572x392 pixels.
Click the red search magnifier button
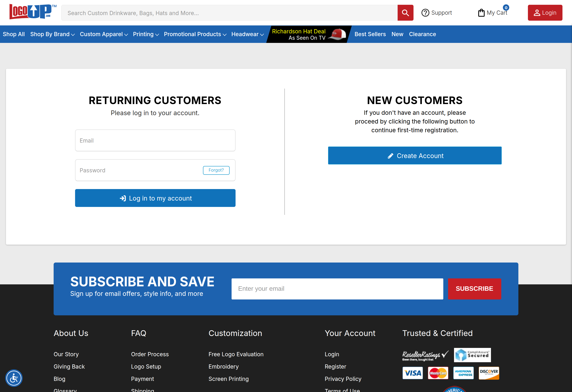coord(405,13)
